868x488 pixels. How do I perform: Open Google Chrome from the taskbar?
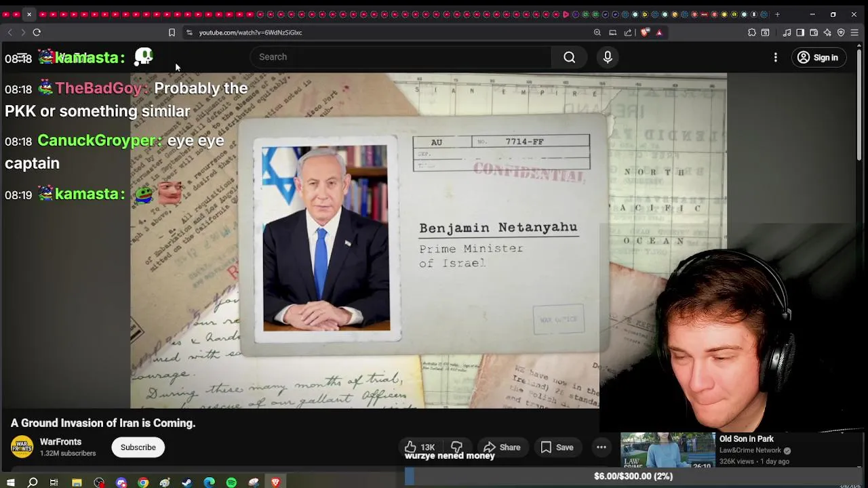coord(143,483)
